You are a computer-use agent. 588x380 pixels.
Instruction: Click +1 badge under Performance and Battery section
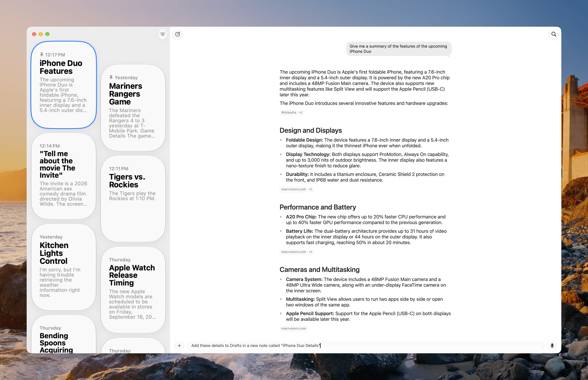[x=311, y=252]
